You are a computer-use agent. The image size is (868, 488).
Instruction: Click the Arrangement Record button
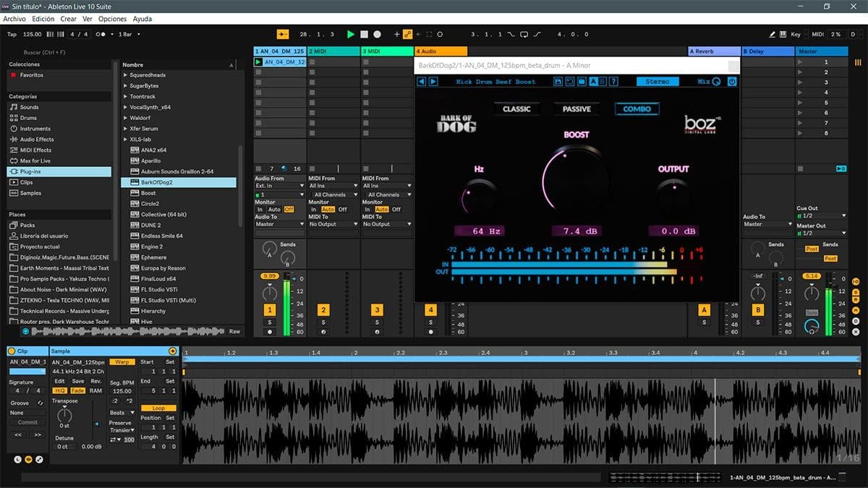pyautogui.click(x=377, y=34)
